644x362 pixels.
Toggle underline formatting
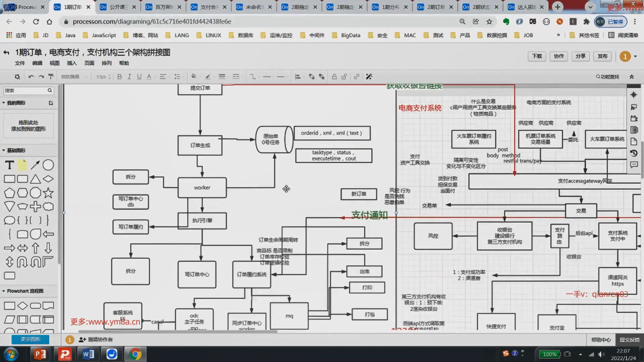click(x=139, y=77)
